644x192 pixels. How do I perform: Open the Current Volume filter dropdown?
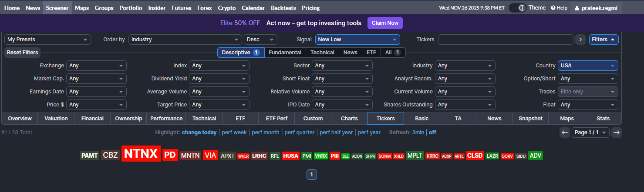465,92
